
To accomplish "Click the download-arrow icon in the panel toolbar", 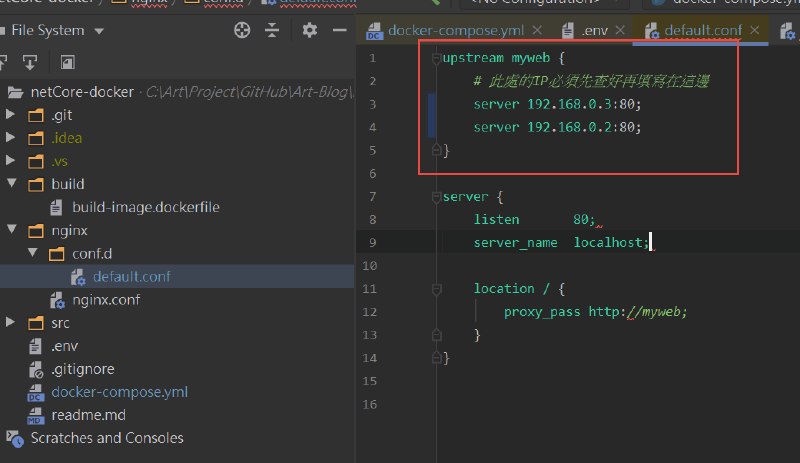I will pos(30,62).
